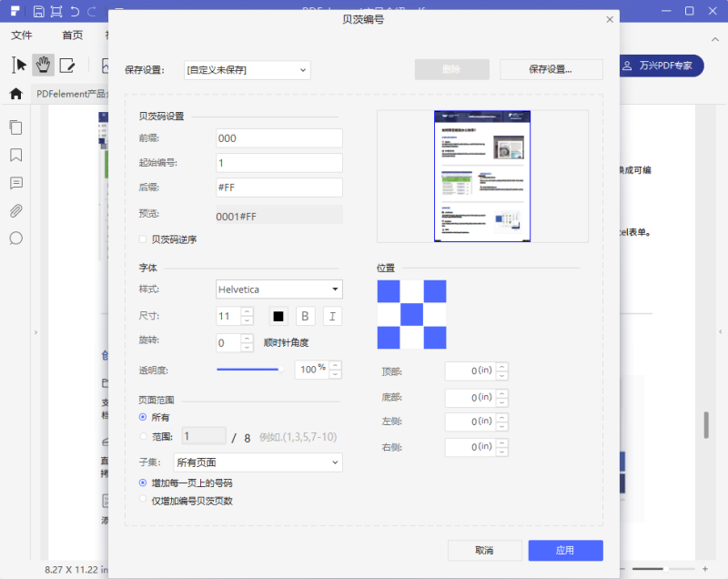Click the 前缀 prefix input field
The height and width of the screenshot is (579, 728).
tap(278, 138)
